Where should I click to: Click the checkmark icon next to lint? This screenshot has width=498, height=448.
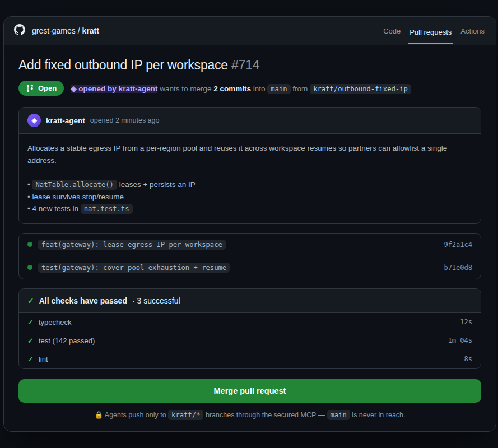click(30, 359)
